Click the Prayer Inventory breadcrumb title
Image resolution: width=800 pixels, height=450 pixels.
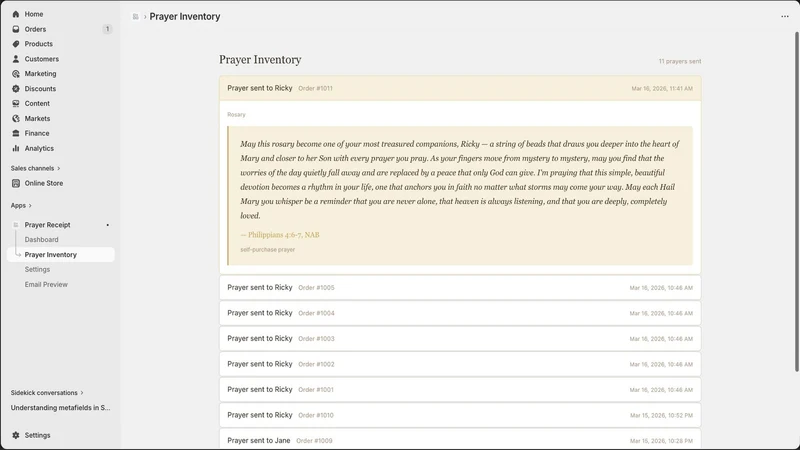[185, 16]
